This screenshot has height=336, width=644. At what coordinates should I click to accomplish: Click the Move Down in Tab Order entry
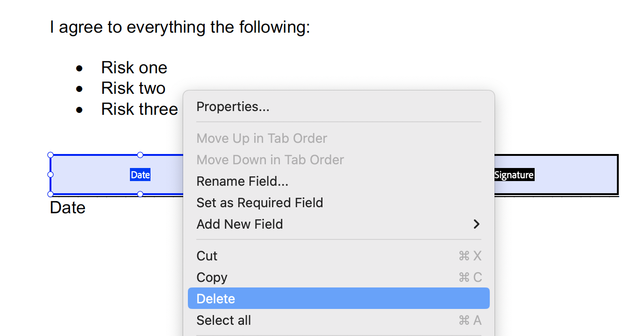270,160
